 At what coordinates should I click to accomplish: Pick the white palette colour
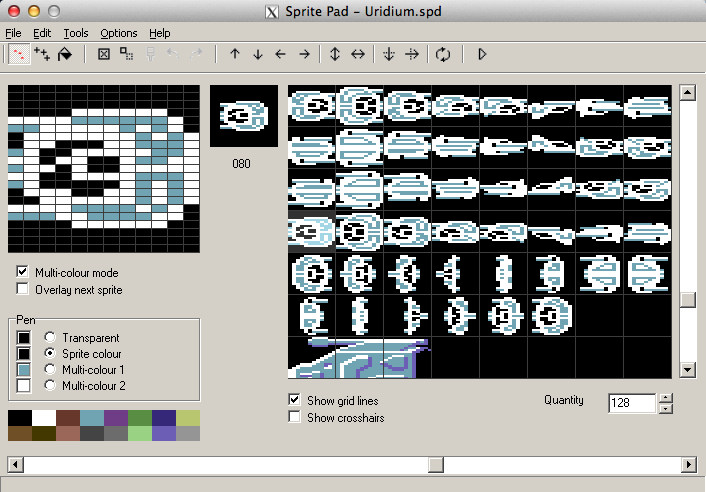44,418
